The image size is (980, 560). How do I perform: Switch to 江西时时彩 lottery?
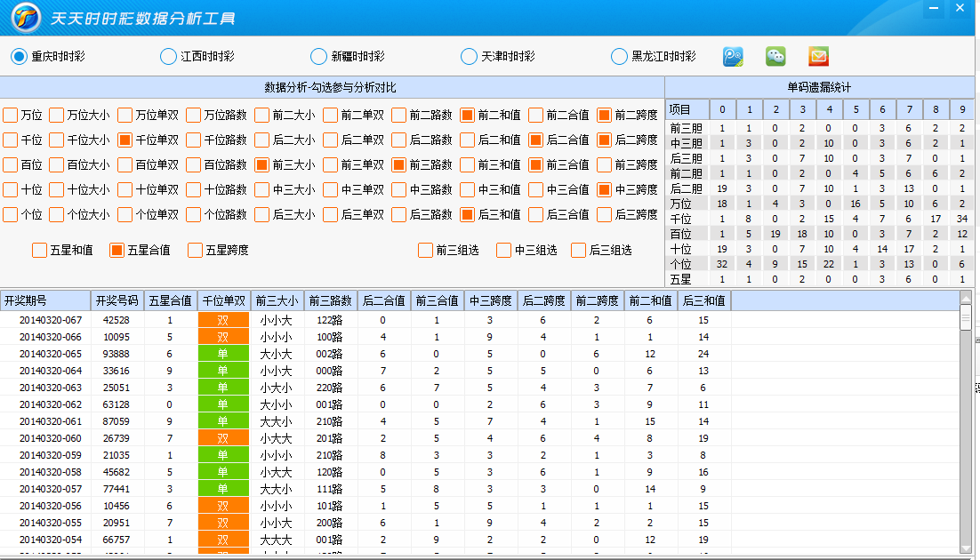coord(167,55)
